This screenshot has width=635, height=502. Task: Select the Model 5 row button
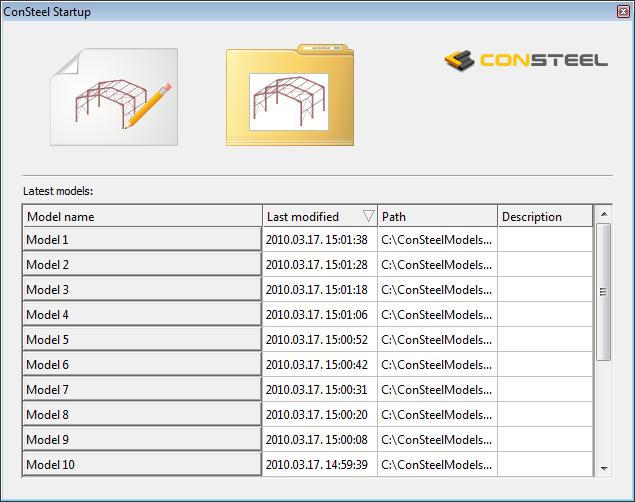coord(142,339)
